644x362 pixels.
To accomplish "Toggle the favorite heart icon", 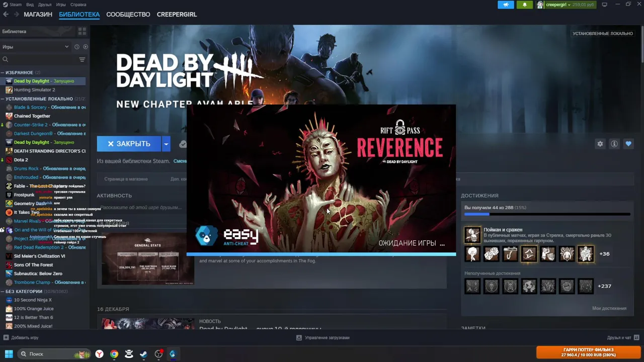I will pyautogui.click(x=628, y=144).
